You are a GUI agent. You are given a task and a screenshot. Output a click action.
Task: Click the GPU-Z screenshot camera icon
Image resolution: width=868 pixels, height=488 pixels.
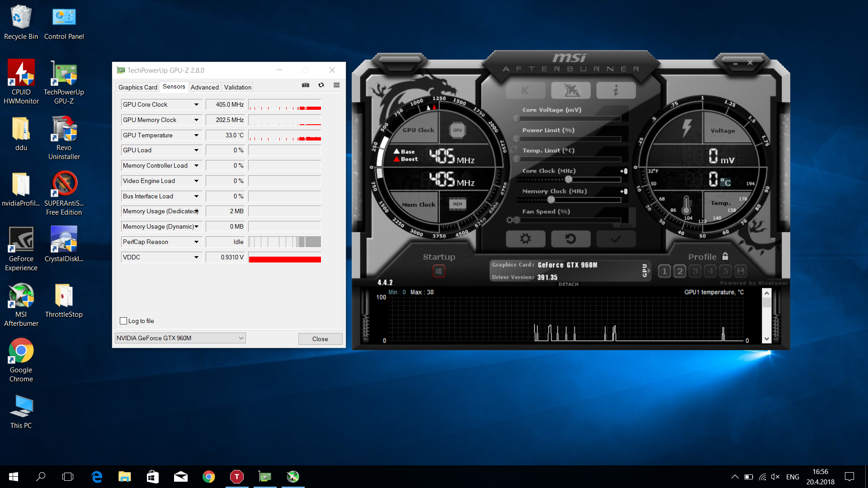pyautogui.click(x=306, y=85)
